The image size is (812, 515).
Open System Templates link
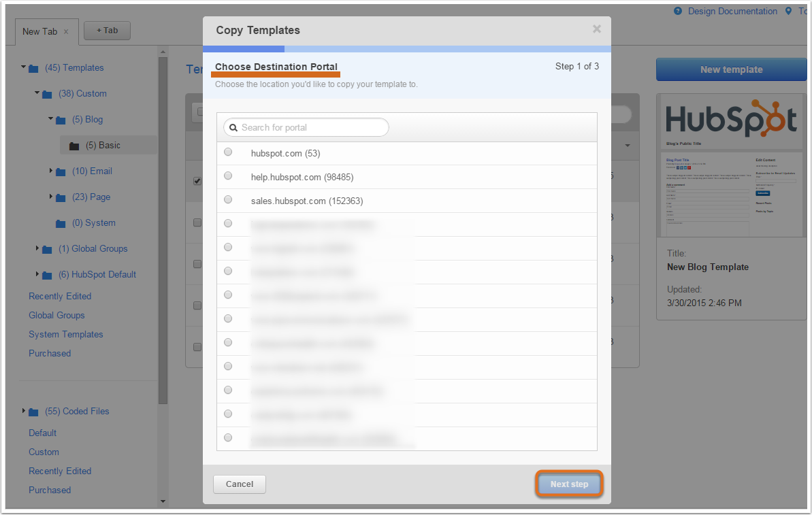tap(66, 334)
